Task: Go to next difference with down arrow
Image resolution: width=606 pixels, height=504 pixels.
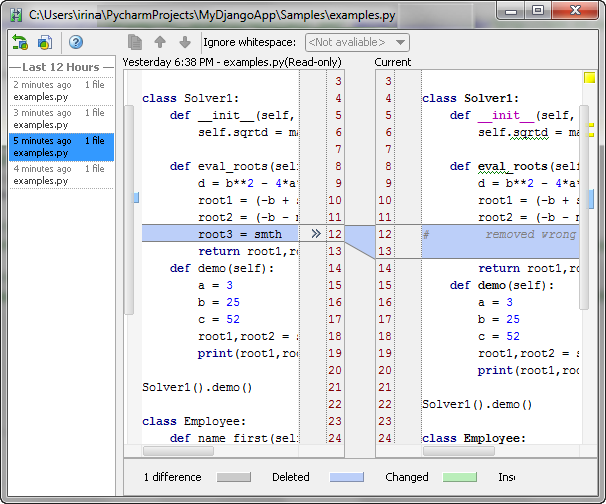Action: [184, 42]
